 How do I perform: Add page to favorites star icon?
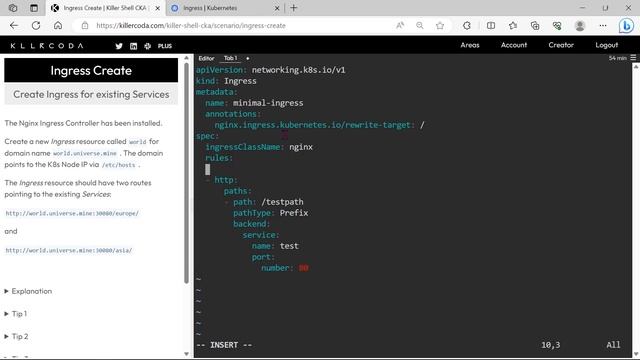440,25
